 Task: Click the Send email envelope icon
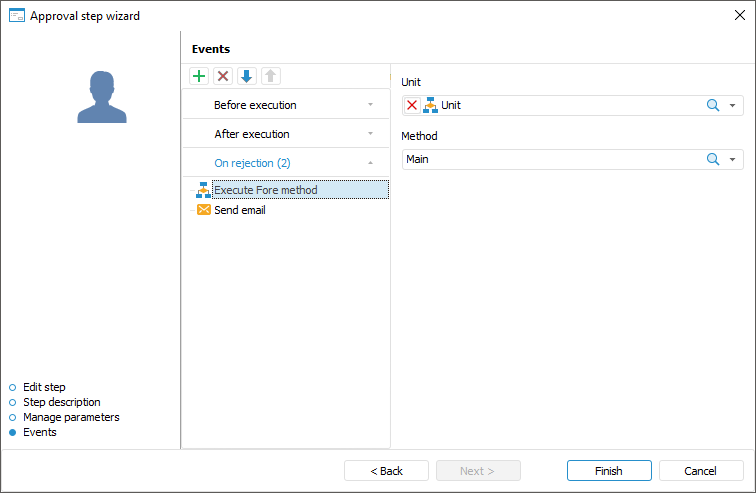[x=204, y=210]
